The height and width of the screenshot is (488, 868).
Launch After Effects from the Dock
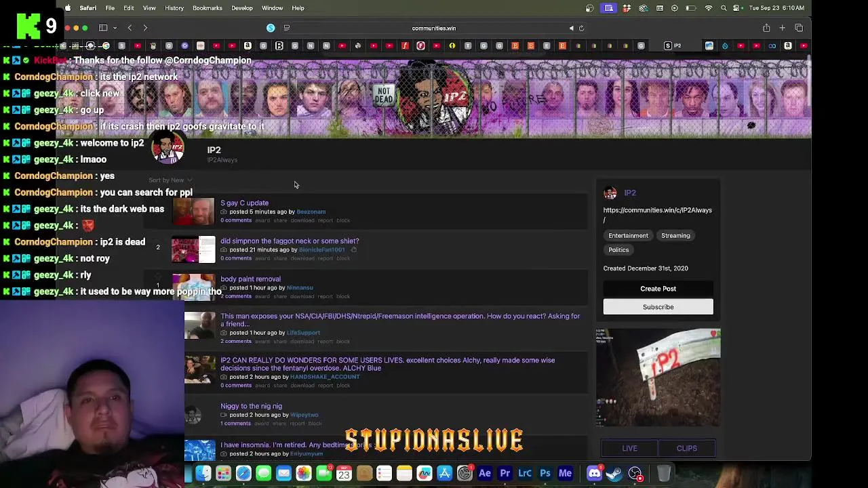pos(485,473)
